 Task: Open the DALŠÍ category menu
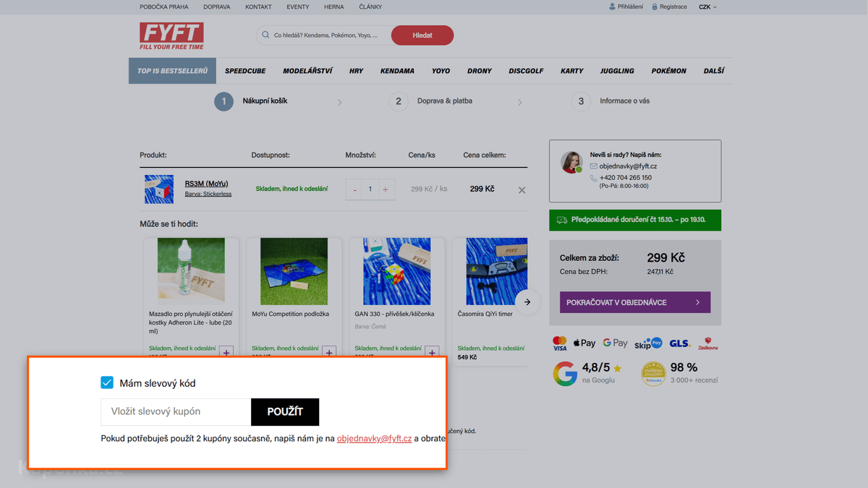click(714, 71)
